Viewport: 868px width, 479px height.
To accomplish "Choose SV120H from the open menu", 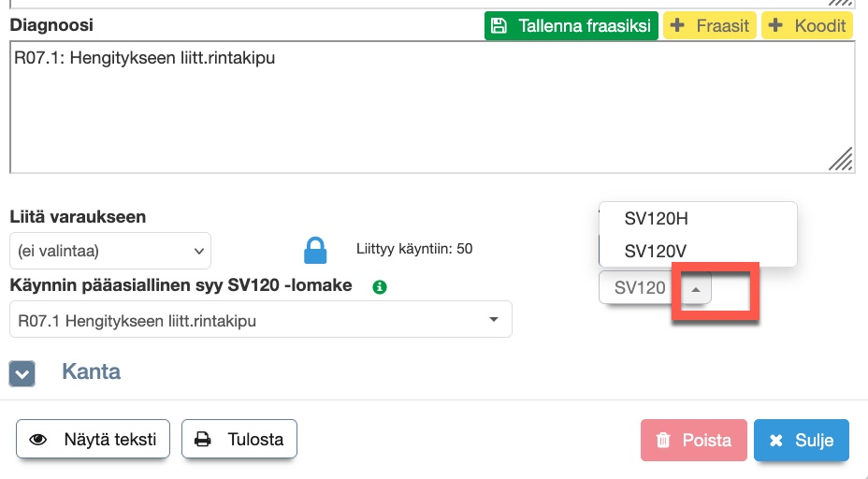I will coord(657,219).
